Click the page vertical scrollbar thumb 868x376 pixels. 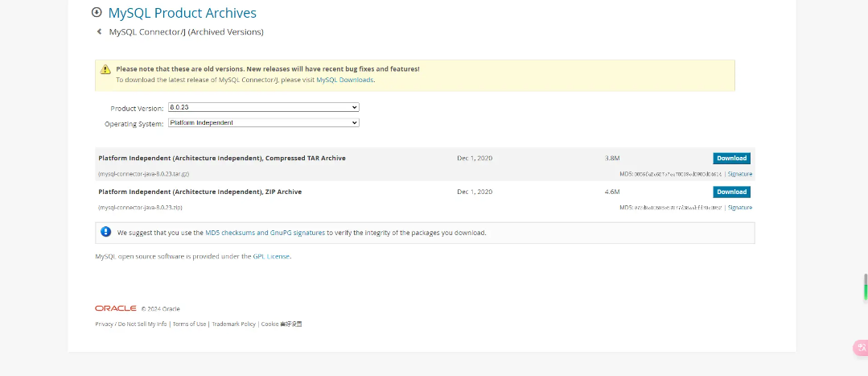click(866, 287)
